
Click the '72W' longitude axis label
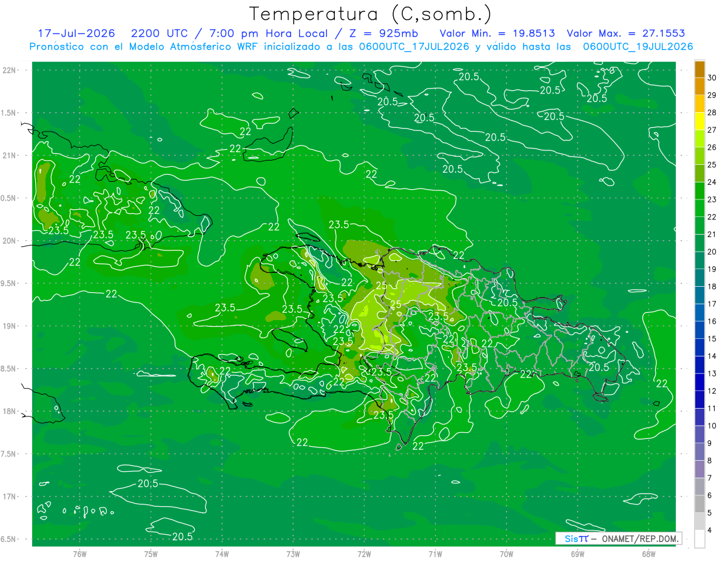click(364, 554)
